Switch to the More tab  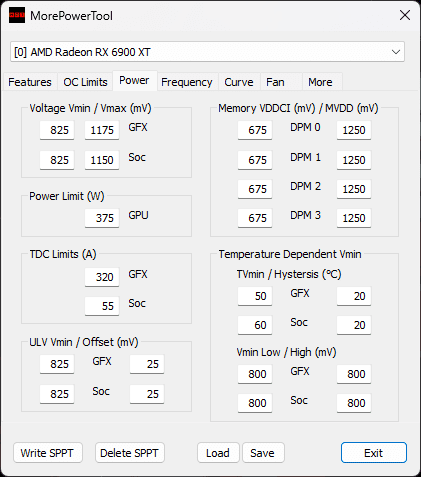click(x=320, y=82)
